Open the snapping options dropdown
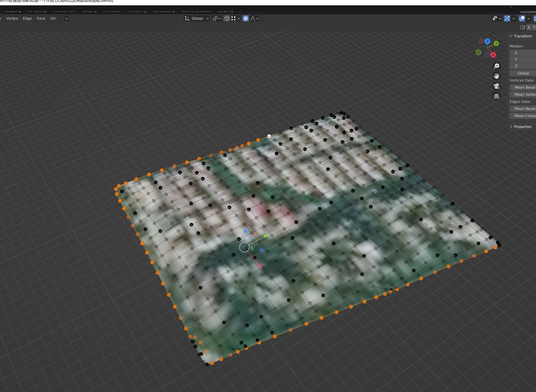536x392 pixels. (x=235, y=18)
